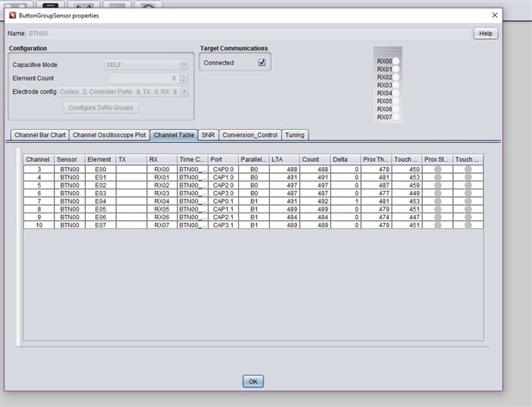Viewport: 532px width, 407px height.
Task: Click the RX05 electrode indicator
Action: [x=396, y=102]
